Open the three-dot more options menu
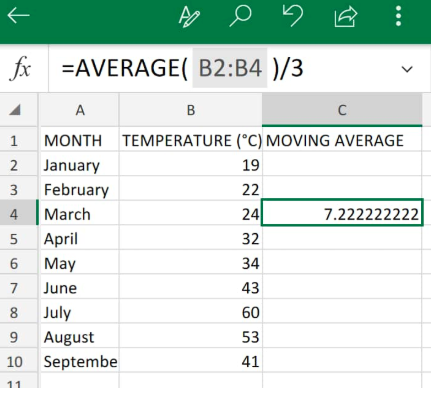 398,16
